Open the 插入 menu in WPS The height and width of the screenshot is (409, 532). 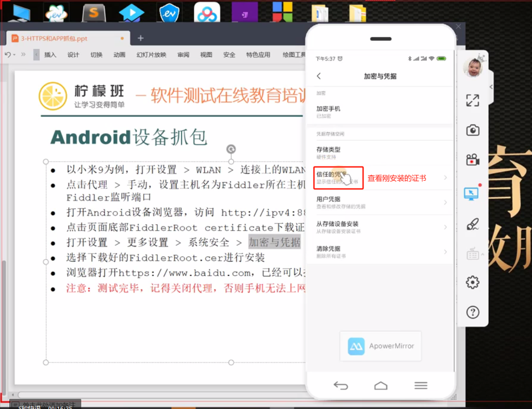pos(50,55)
